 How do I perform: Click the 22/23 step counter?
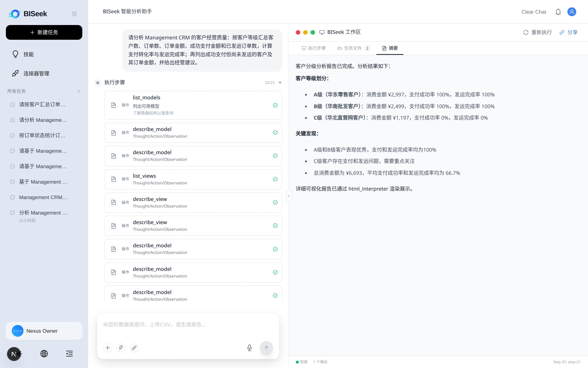tap(269, 83)
